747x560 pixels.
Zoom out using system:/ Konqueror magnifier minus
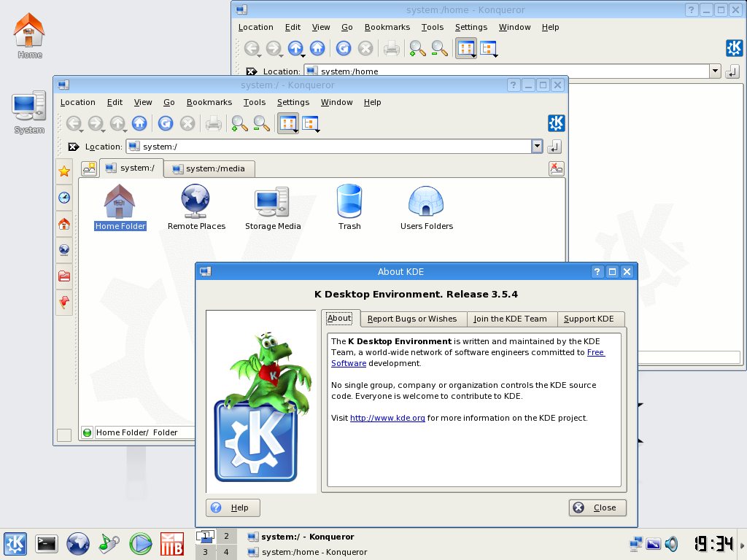[x=261, y=123]
